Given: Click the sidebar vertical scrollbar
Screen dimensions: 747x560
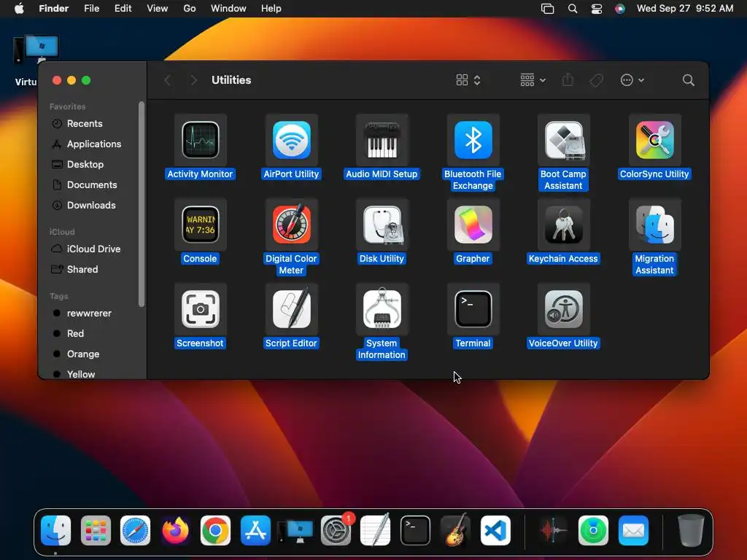Looking at the screenshot, I should point(142,204).
